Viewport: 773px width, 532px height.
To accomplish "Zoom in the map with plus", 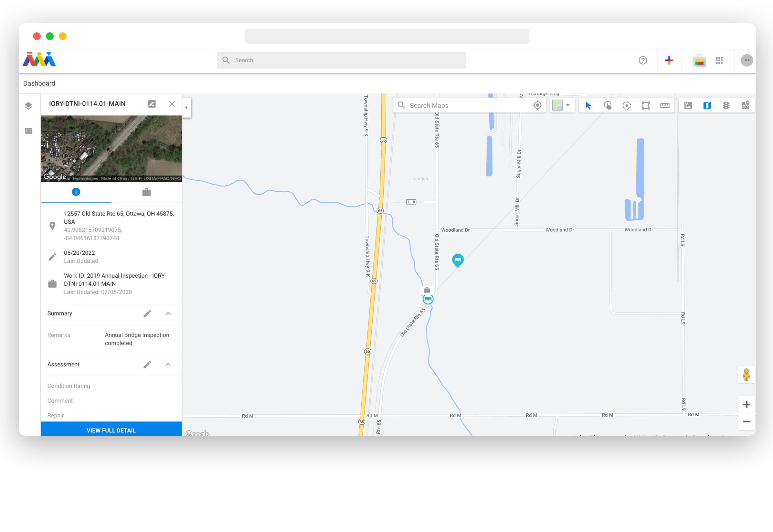I will pos(747,405).
